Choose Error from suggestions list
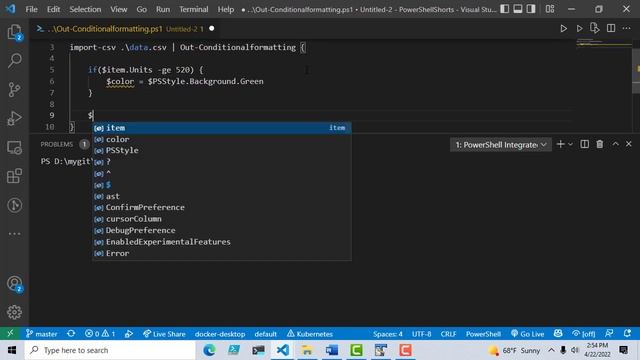 click(222, 253)
